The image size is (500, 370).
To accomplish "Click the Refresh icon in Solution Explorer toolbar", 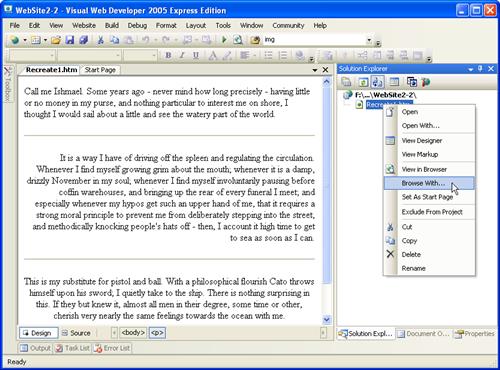I will tap(363, 82).
